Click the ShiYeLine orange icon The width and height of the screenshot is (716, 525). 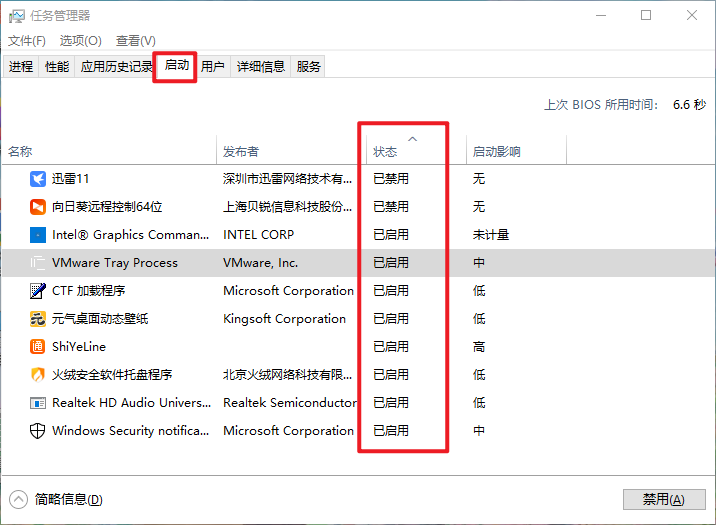click(x=37, y=347)
